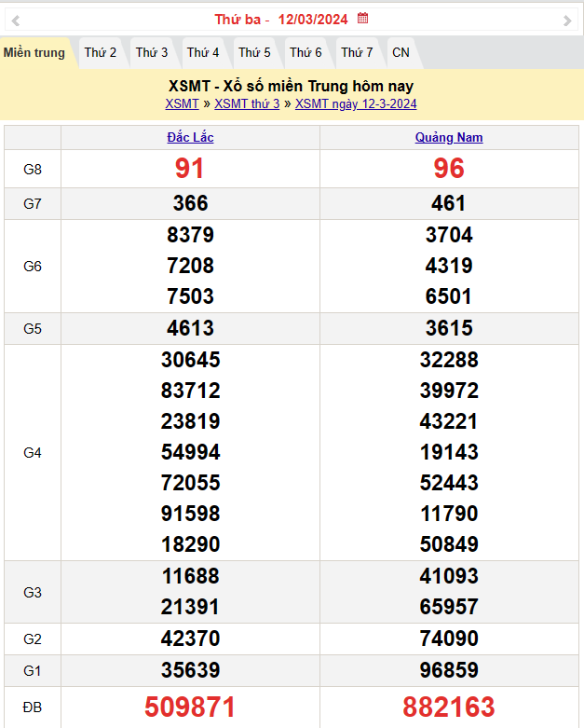The width and height of the screenshot is (584, 728).
Task: Select G3 number 11688
Action: click(190, 576)
